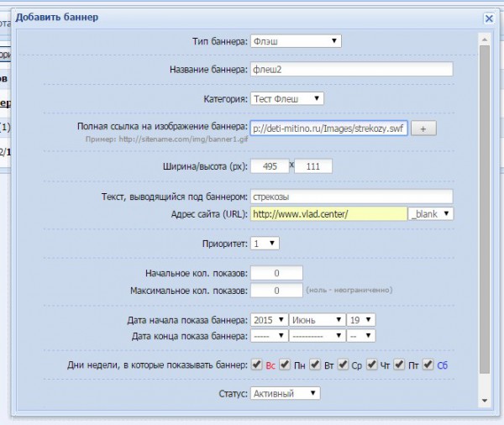Uncheck the Пт (Friday) checkbox
The width and height of the screenshot is (504, 425).
(399, 365)
